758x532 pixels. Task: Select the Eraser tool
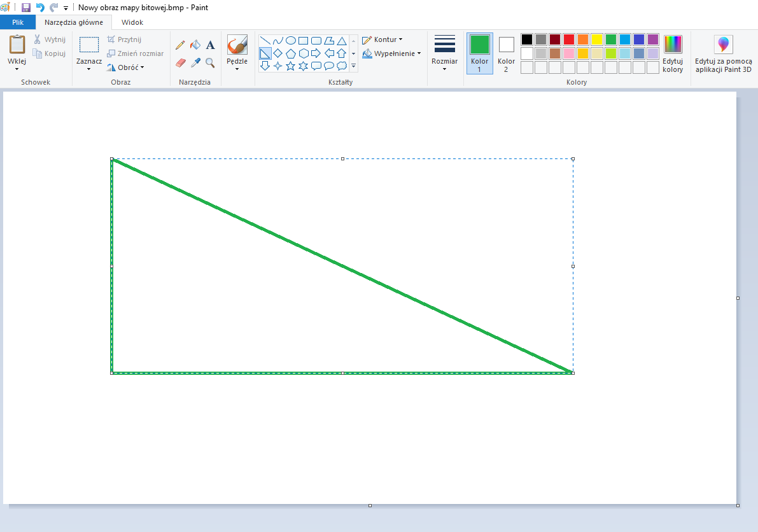180,63
